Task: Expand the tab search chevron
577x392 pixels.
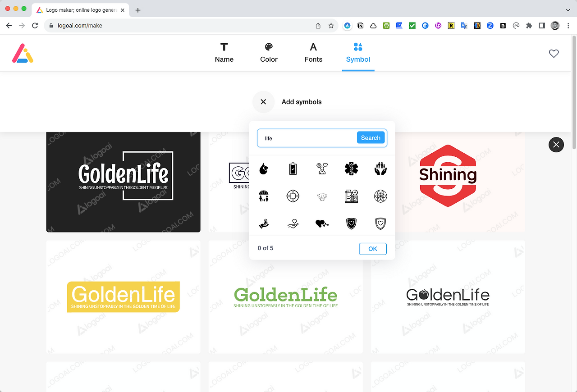Action: click(568, 9)
